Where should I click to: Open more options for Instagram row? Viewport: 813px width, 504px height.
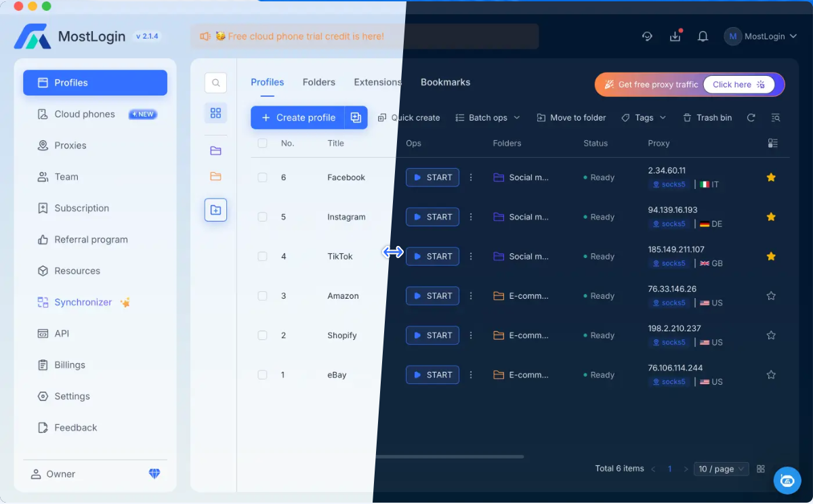pos(471,217)
